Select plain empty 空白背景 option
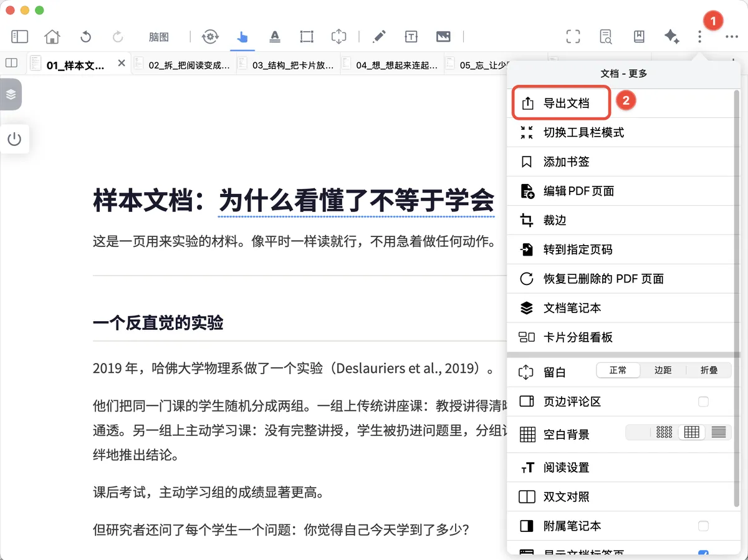The image size is (748, 560). point(638,432)
